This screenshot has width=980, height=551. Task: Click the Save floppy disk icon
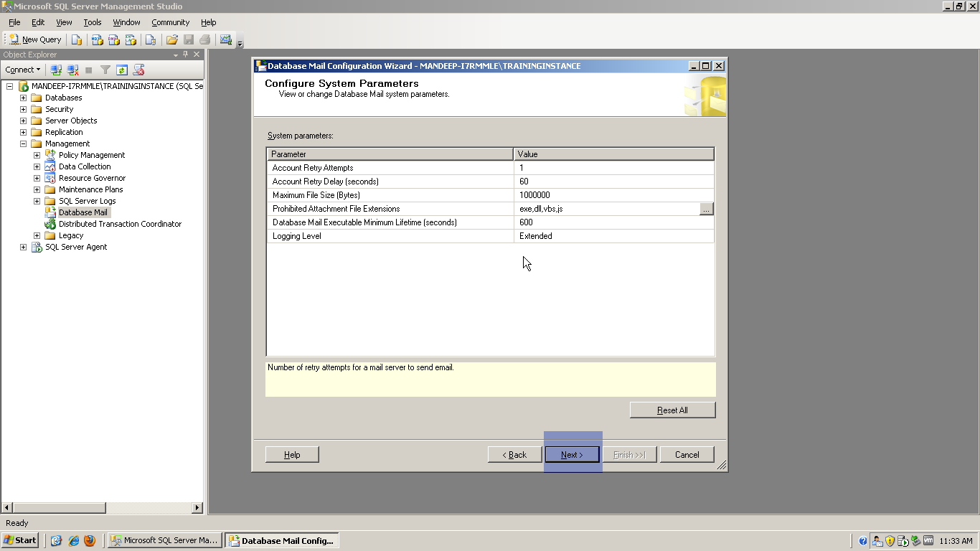tap(189, 39)
